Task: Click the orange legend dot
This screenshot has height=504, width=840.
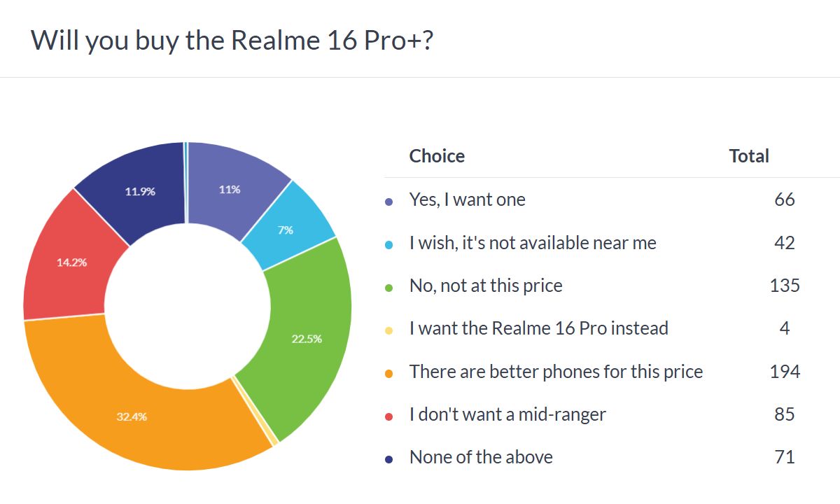Action: pyautogui.click(x=389, y=373)
